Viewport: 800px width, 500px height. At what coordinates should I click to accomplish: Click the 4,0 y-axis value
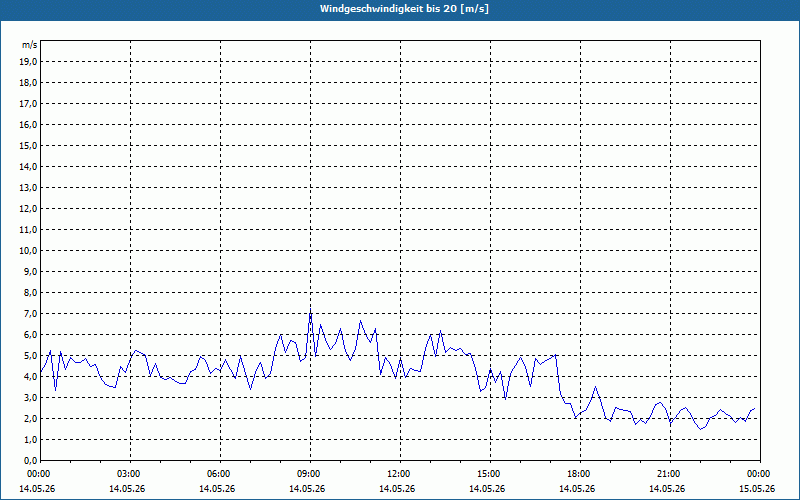coord(30,377)
